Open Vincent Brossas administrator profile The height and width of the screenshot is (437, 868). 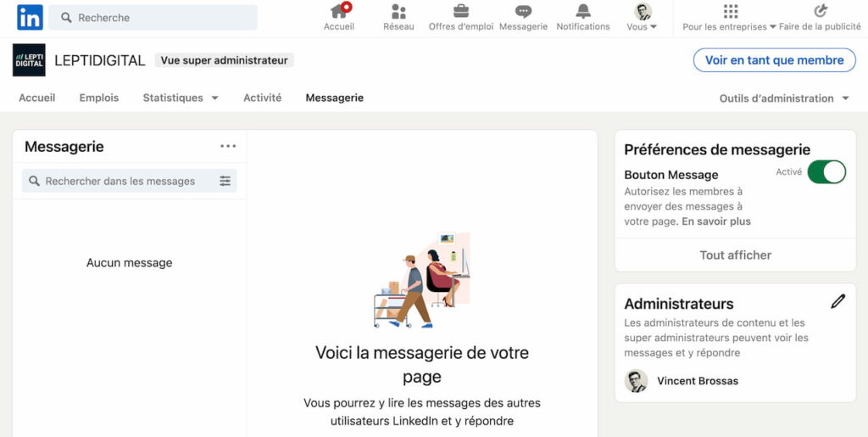point(698,381)
